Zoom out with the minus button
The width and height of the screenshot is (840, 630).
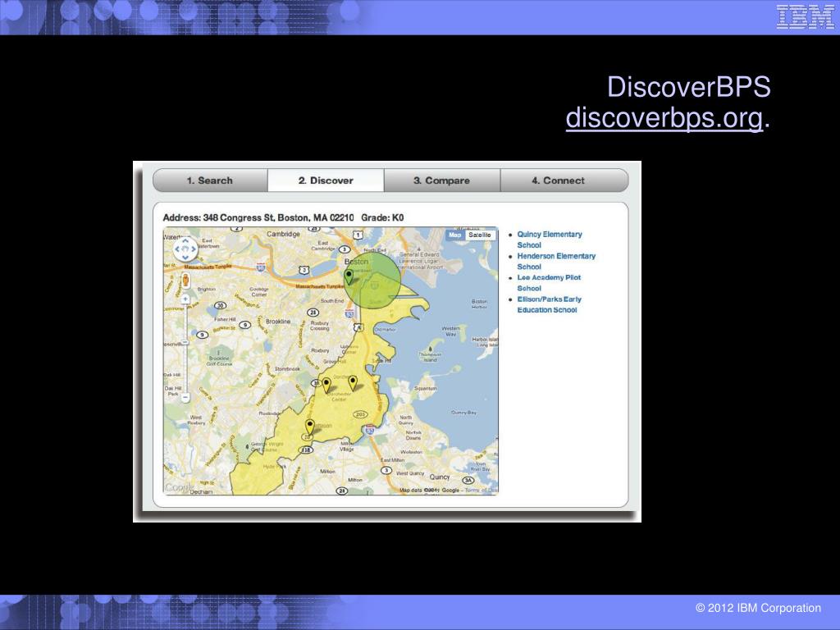click(x=185, y=398)
